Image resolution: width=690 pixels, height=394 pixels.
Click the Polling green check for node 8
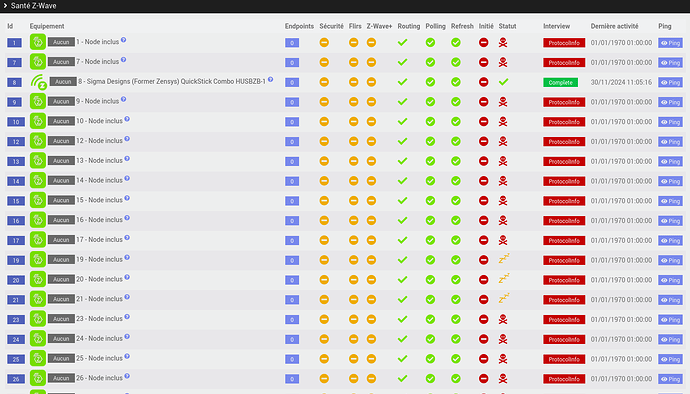430,82
